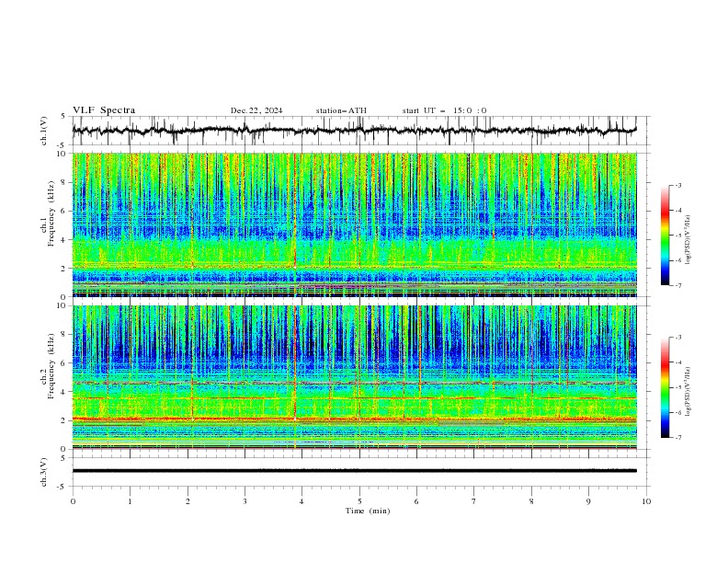Click the ch.2 spectrogram color bar
The width and height of the screenshot is (728, 563).
(665, 387)
